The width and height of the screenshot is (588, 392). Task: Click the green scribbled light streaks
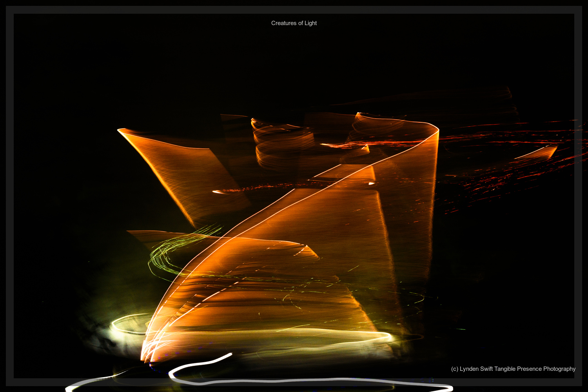pyautogui.click(x=176, y=251)
